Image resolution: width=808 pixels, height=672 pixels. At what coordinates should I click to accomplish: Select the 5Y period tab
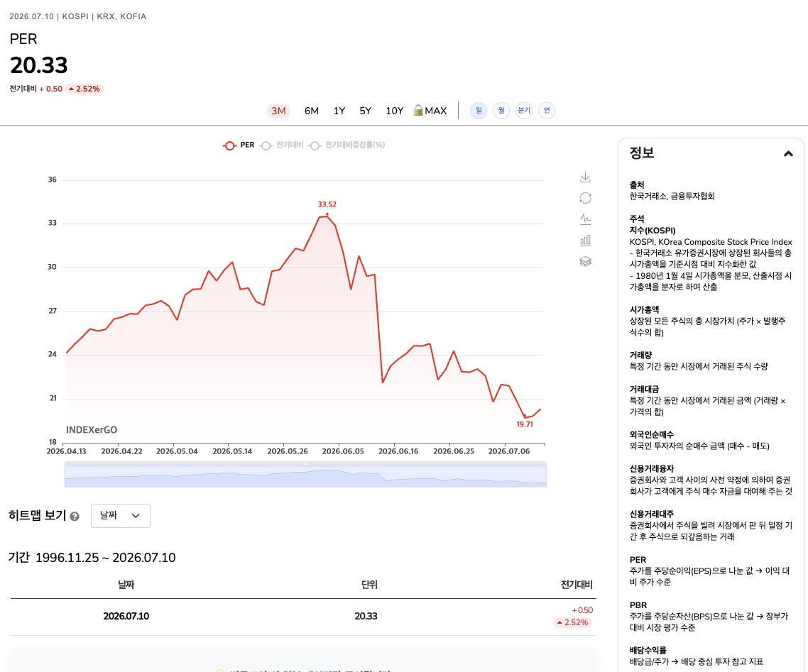tap(366, 111)
